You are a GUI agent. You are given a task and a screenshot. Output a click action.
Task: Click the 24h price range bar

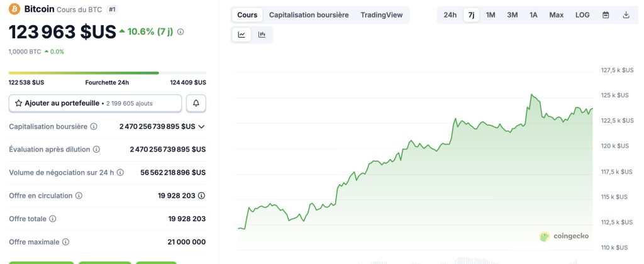107,73
